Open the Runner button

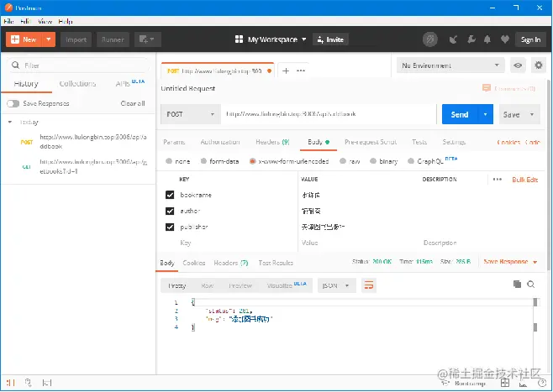pyautogui.click(x=113, y=39)
